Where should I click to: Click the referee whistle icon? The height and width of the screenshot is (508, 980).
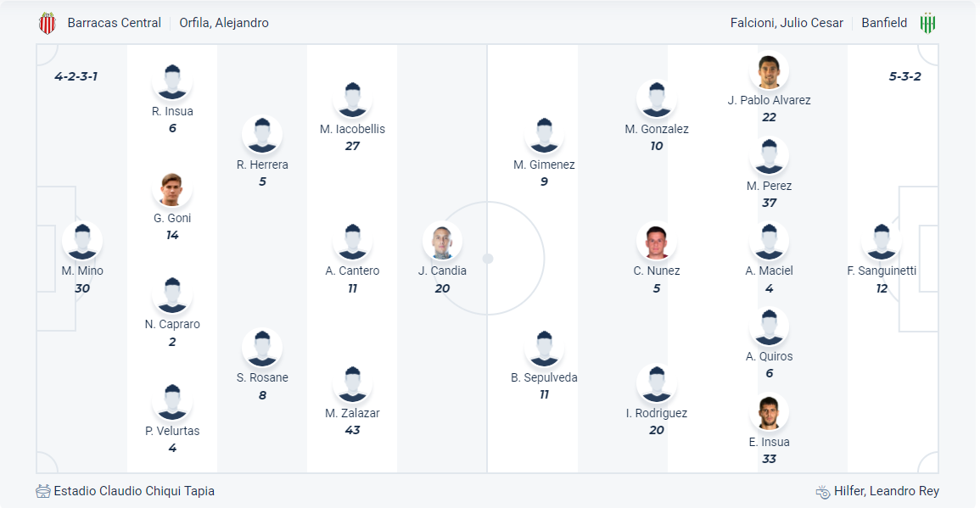(x=822, y=491)
